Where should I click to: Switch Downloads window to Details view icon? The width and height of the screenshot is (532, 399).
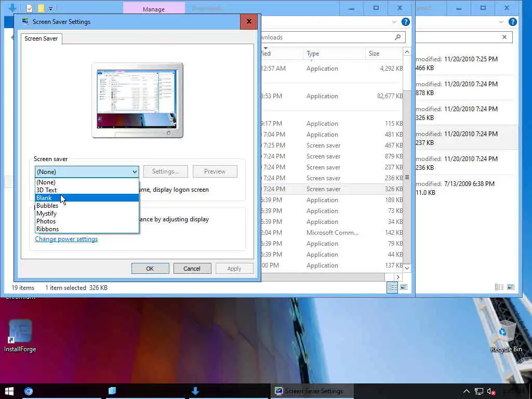(392, 287)
